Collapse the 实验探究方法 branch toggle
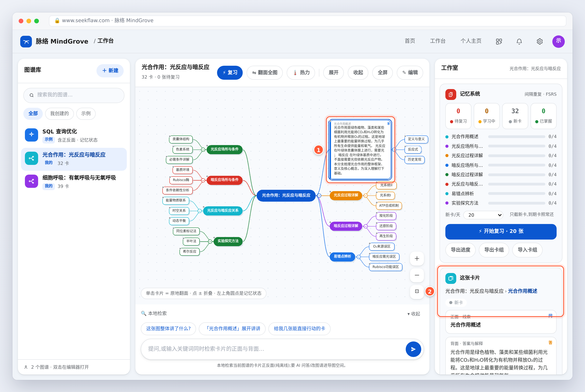Screen dimensions: 585x392 tap(210, 241)
